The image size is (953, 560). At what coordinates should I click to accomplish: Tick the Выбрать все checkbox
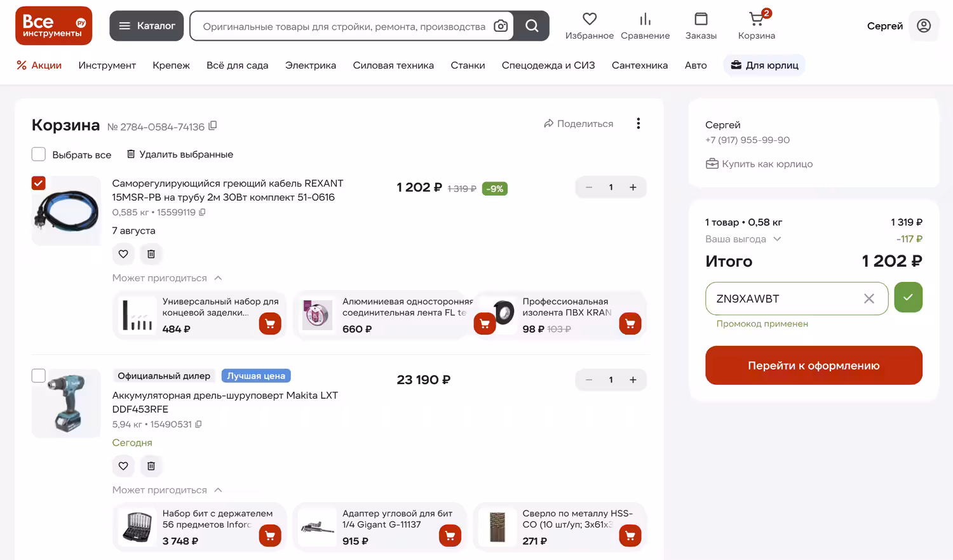(39, 154)
